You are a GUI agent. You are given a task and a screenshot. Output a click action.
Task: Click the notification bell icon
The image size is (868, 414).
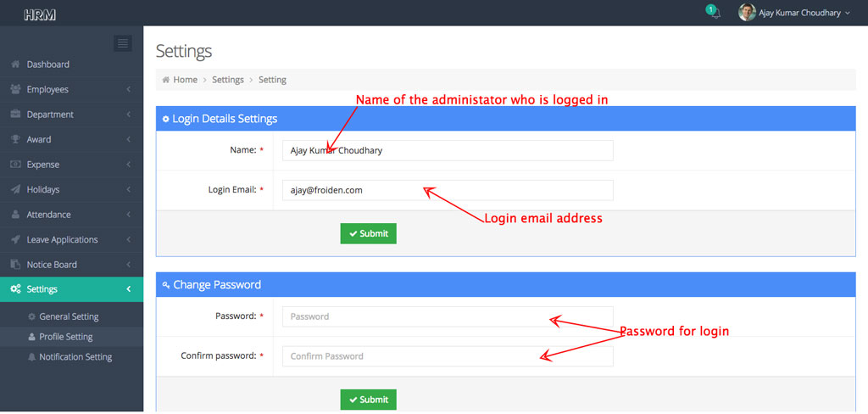tap(715, 14)
